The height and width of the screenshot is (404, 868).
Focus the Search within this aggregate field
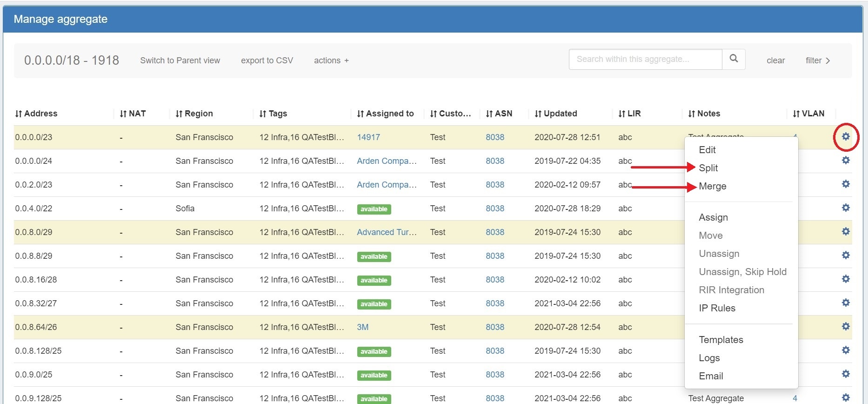point(645,59)
